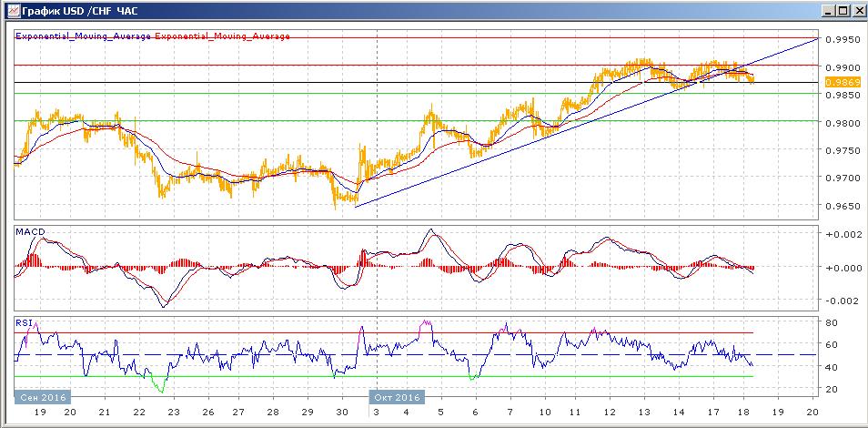Minimize the USD/CHF chart window
The height and width of the screenshot is (428, 868).
click(829, 11)
